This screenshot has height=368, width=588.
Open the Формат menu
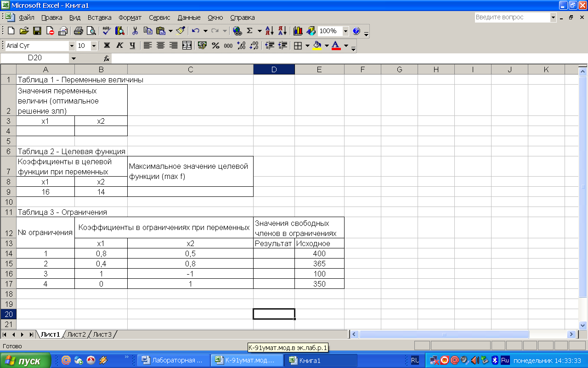pos(130,17)
